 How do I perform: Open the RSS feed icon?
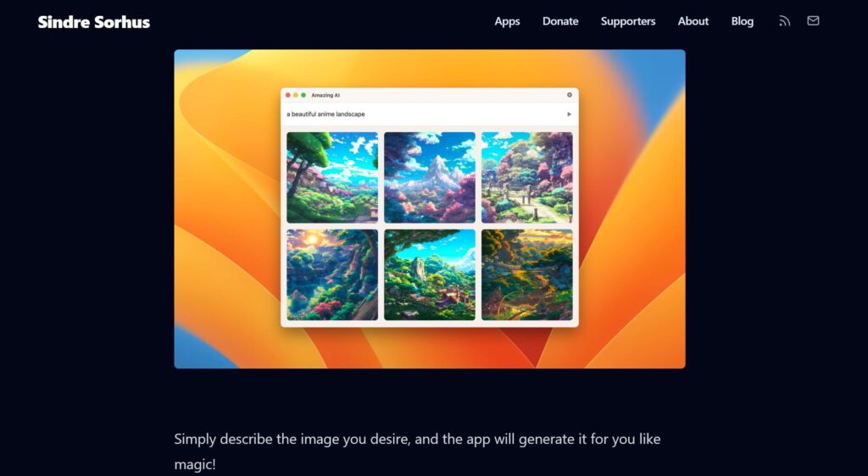tap(784, 21)
